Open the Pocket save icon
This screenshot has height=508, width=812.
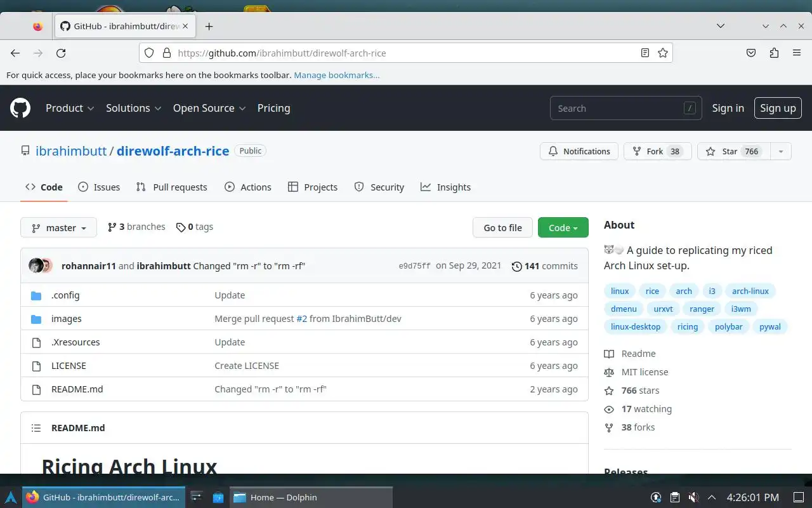click(x=751, y=53)
